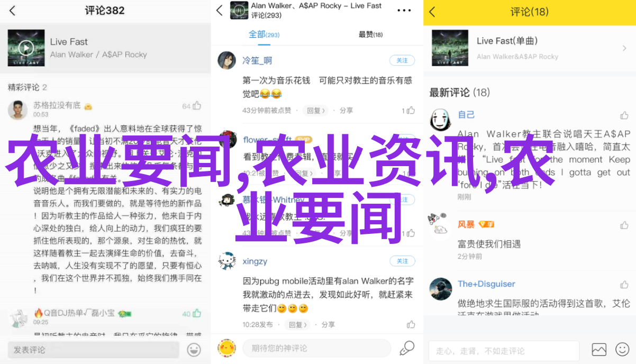Click the 发表评论 input field
The width and height of the screenshot is (636, 364).
pyautogui.click(x=94, y=350)
